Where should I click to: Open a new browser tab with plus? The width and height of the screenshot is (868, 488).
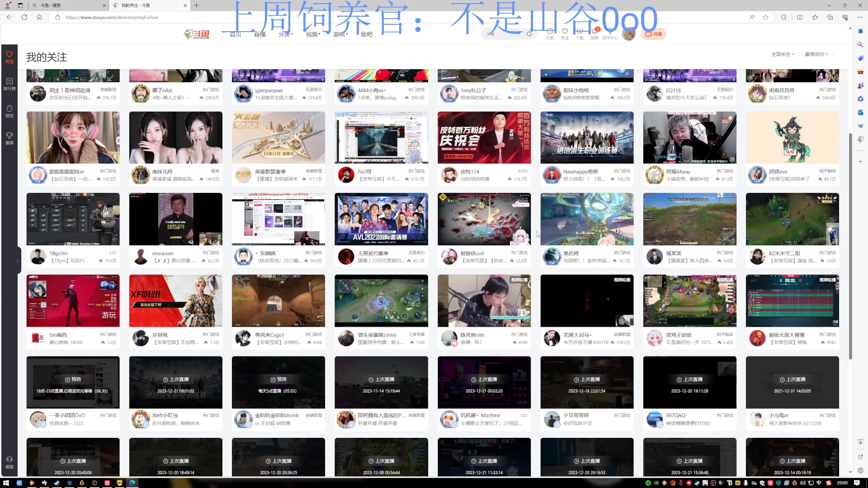tap(196, 5)
